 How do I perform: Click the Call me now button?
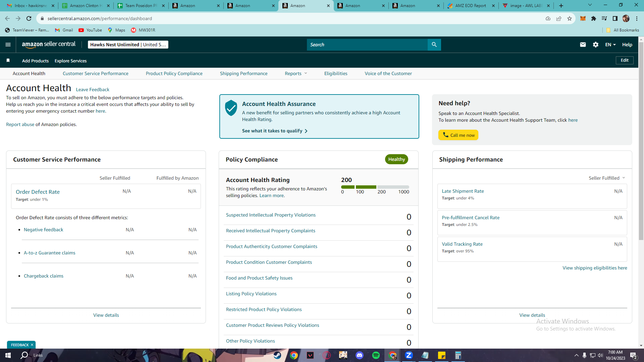[x=458, y=135]
